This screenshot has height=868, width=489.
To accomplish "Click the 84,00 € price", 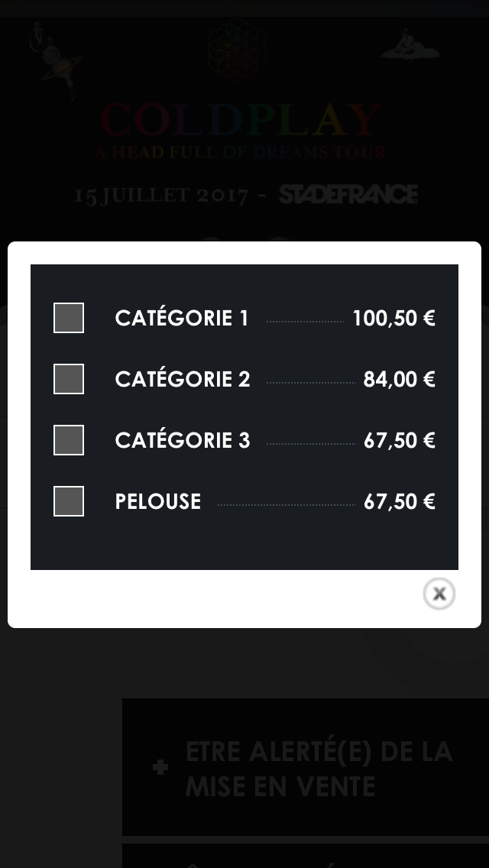I will [x=399, y=379].
